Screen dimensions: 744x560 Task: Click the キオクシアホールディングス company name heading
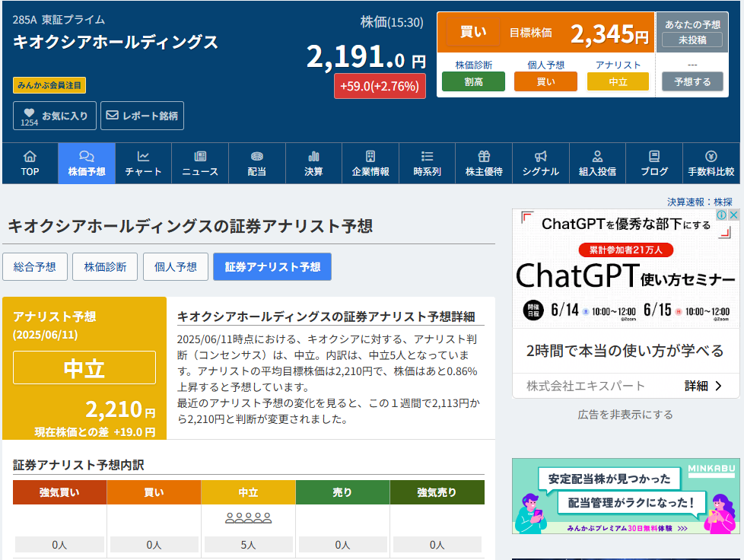(x=116, y=42)
